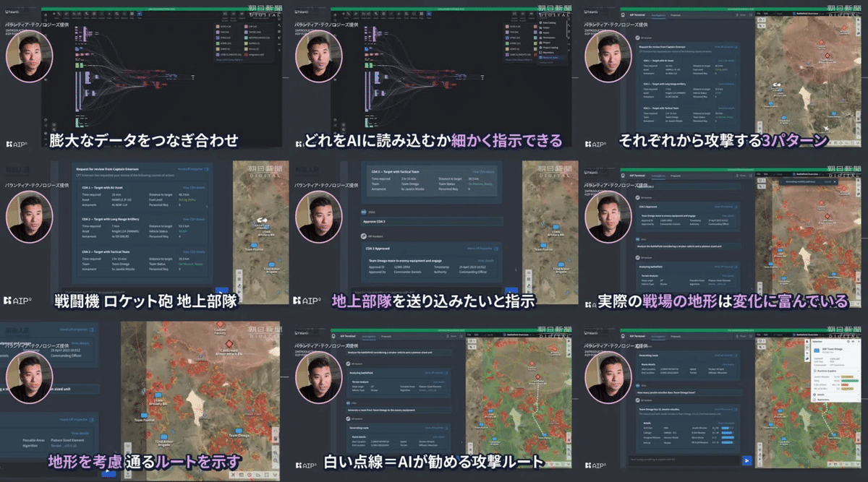Select Investigation tab in 白い点線 frame
868x482 pixels.
click(369, 336)
